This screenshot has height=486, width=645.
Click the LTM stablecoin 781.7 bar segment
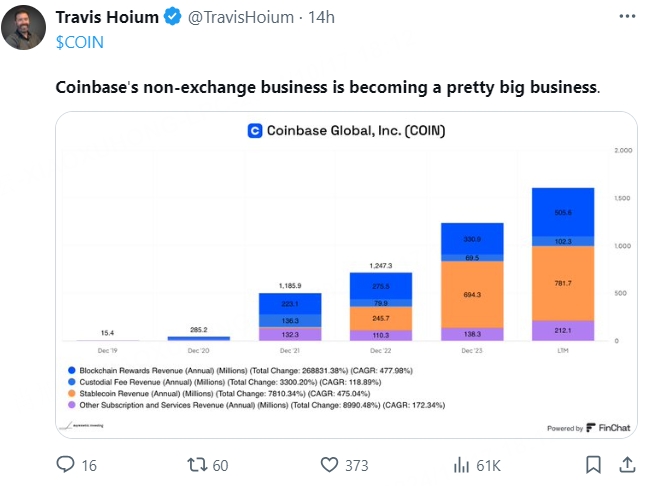click(x=563, y=284)
